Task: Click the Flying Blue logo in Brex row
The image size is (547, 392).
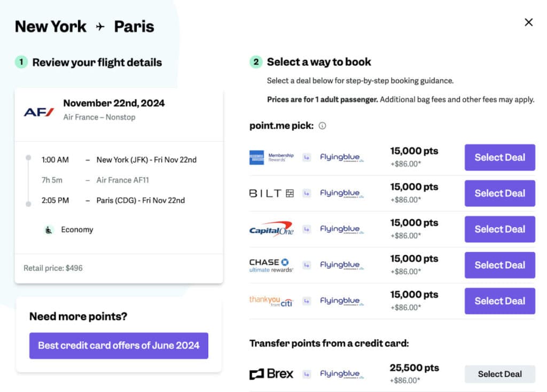Action: coord(341,374)
